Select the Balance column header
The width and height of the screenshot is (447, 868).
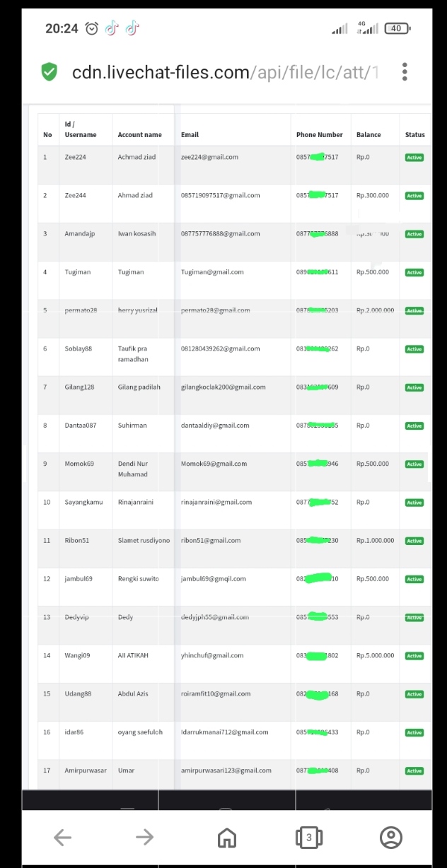[368, 134]
